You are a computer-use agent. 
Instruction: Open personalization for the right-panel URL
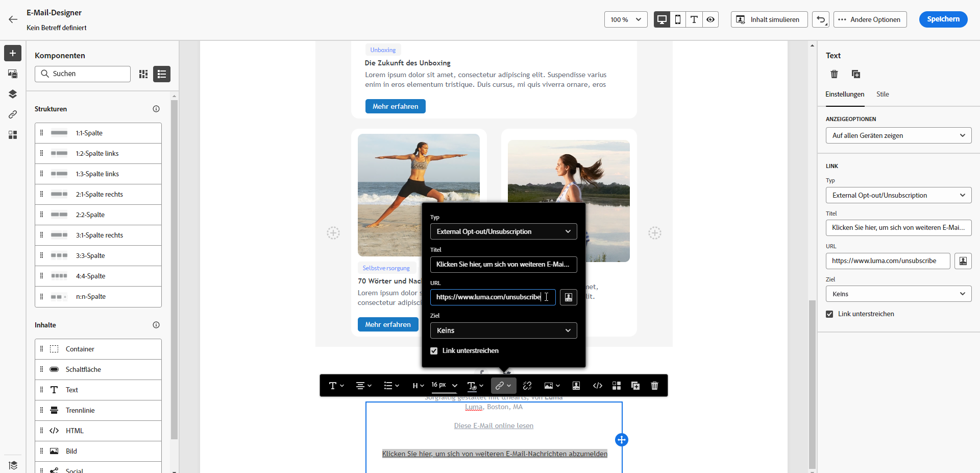pyautogui.click(x=963, y=261)
